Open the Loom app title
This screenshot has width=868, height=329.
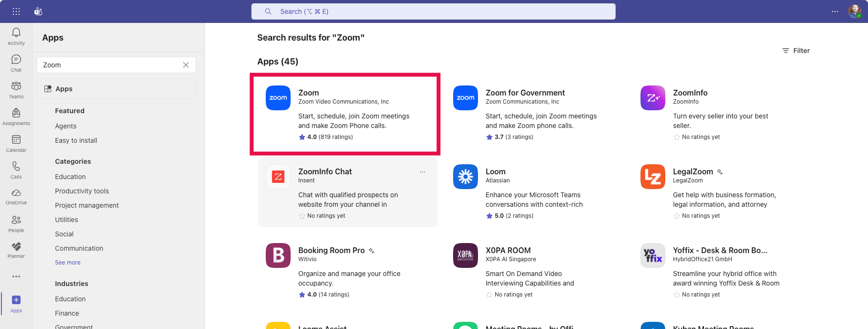pyautogui.click(x=496, y=171)
